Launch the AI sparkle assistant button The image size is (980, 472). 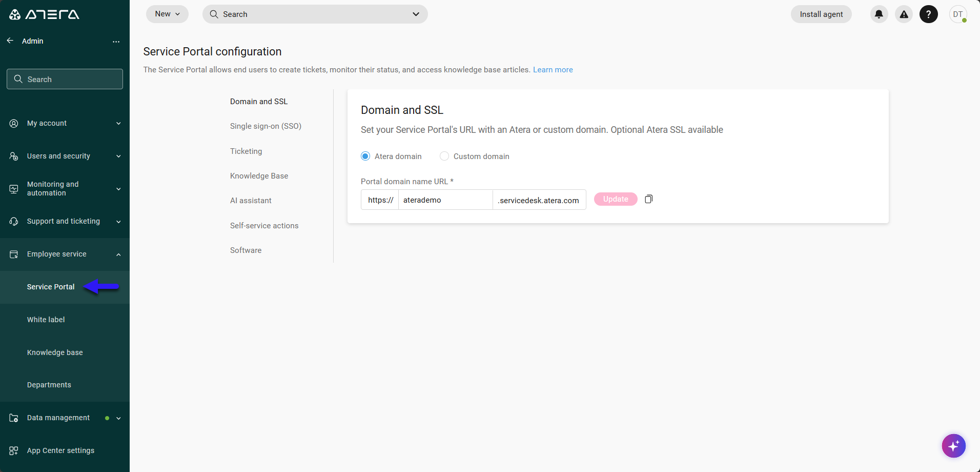(x=954, y=446)
